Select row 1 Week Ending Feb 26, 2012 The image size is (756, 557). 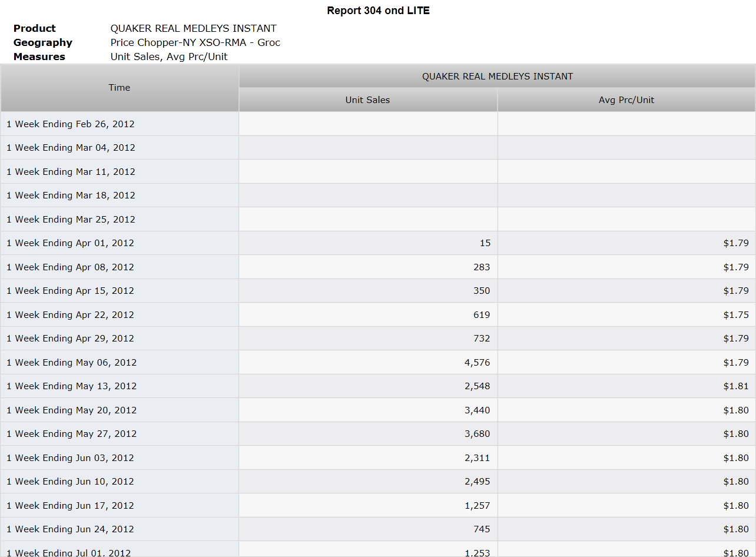[378, 124]
